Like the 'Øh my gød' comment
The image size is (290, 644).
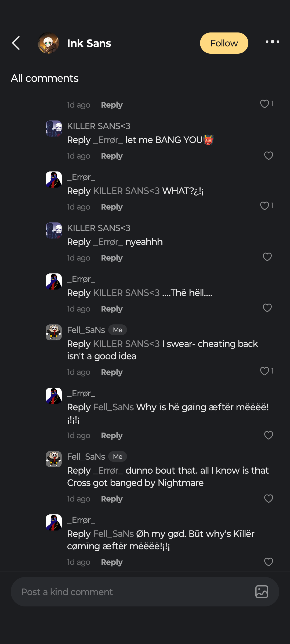click(269, 562)
